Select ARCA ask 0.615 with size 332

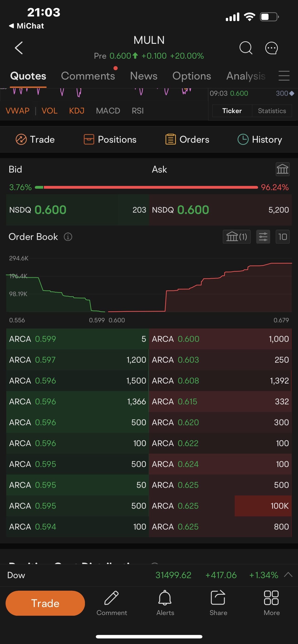point(220,402)
